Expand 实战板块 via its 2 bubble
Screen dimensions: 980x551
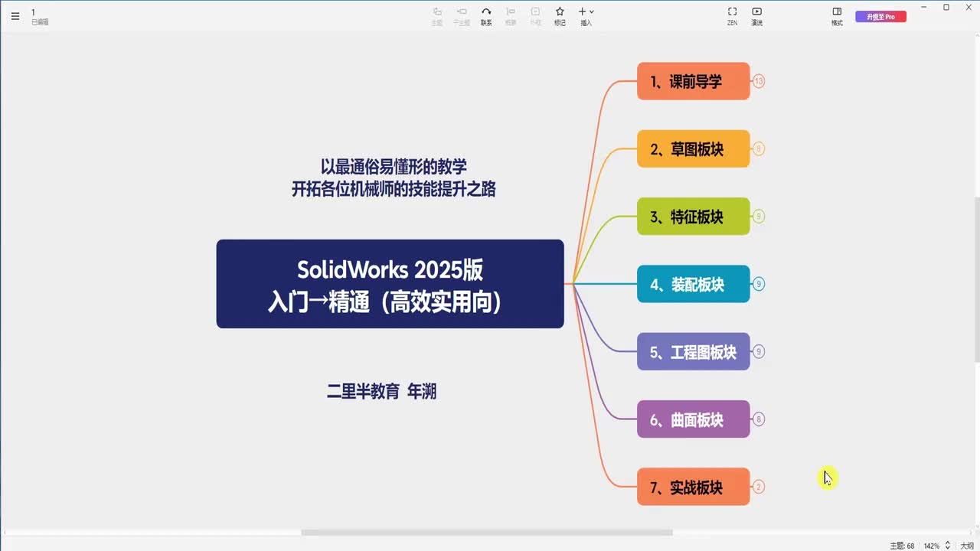pos(759,487)
